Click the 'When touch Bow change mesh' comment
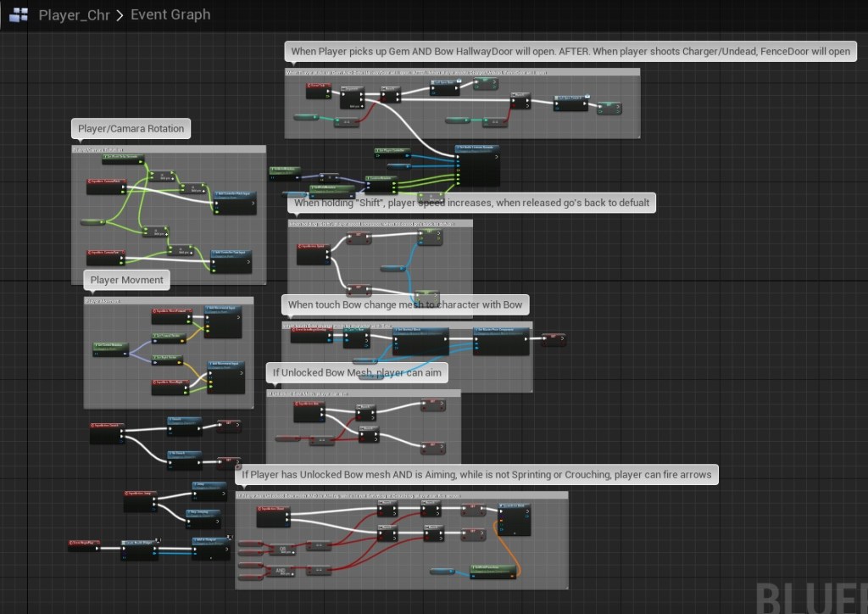The width and height of the screenshot is (868, 614). coord(405,304)
